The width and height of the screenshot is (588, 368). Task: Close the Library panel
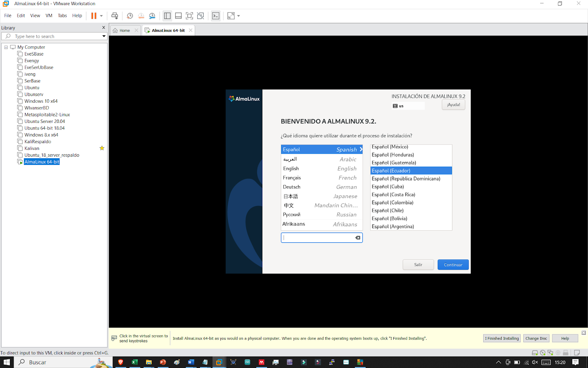(104, 28)
